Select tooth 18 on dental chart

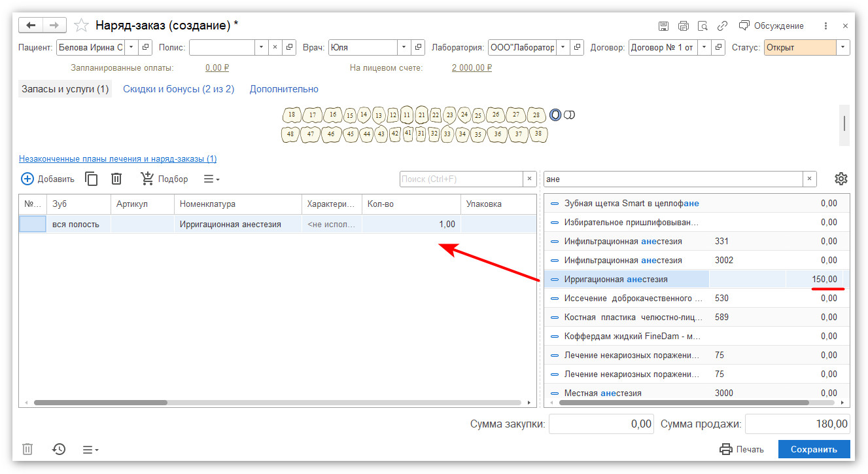[292, 115]
